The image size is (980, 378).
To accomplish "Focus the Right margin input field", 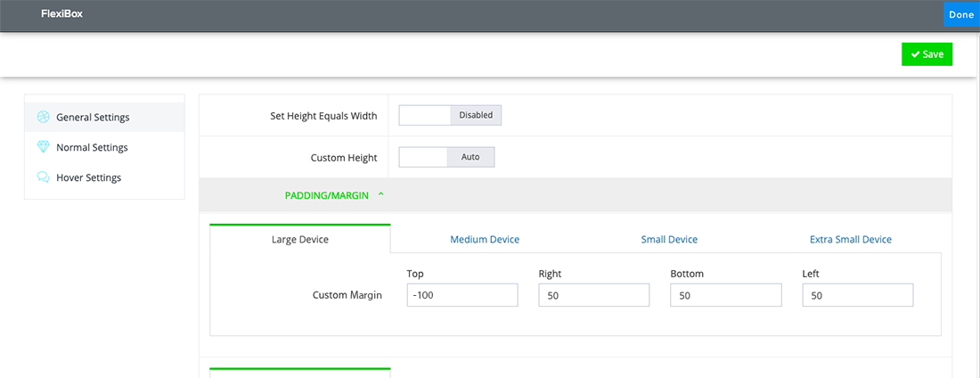I will coord(594,295).
